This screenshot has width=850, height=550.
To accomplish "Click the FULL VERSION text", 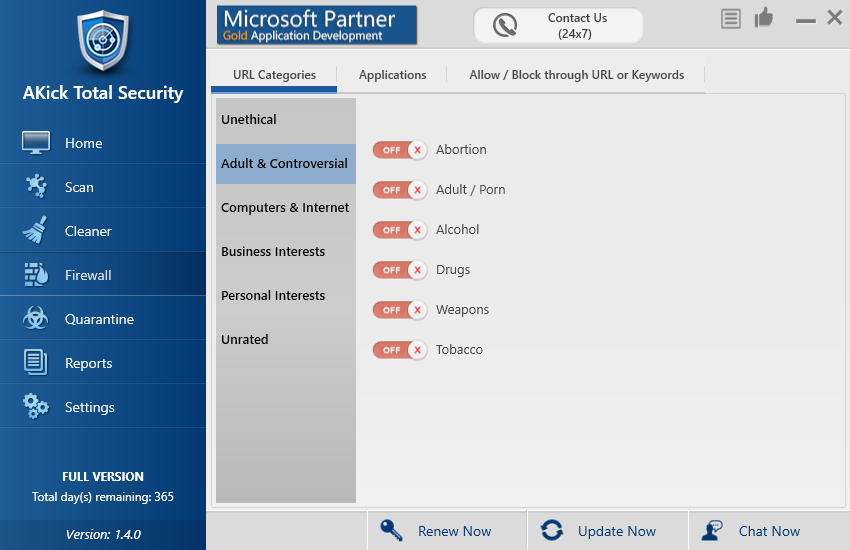I will point(103,477).
